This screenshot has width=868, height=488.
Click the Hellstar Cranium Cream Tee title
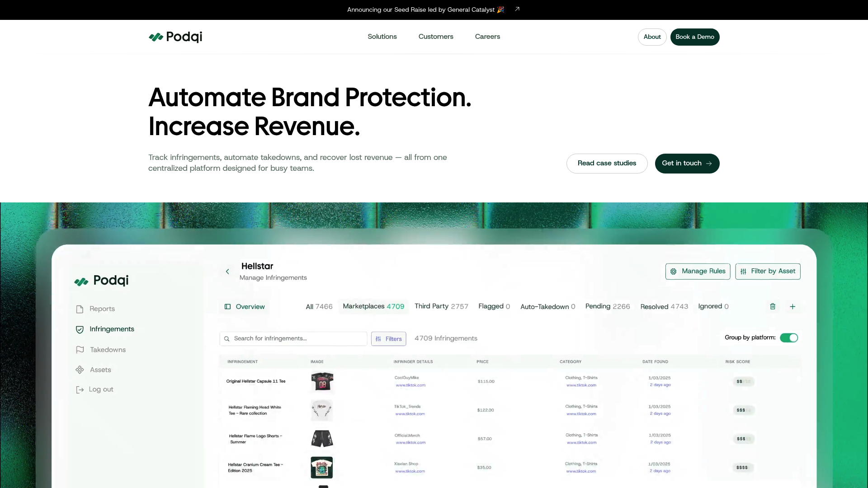(x=255, y=468)
